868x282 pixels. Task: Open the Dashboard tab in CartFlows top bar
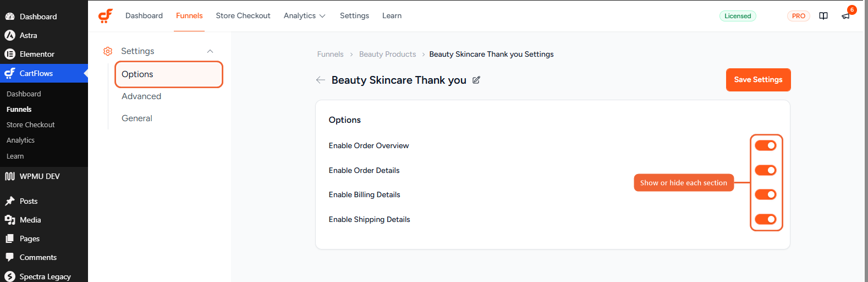[144, 16]
